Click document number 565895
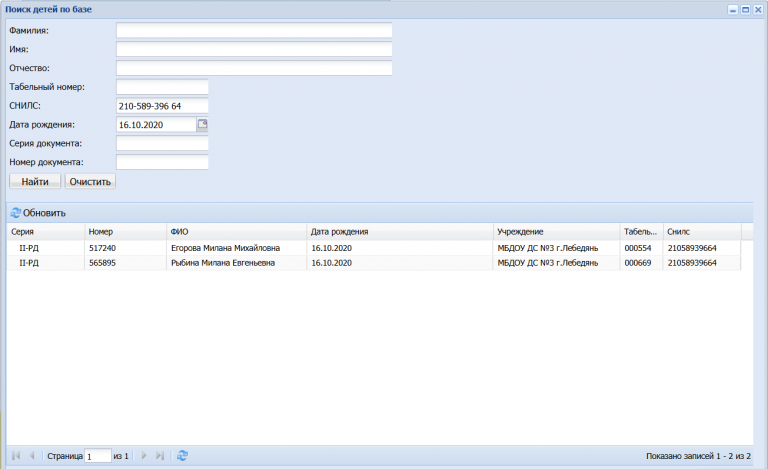Image resolution: width=768 pixels, height=469 pixels. coord(102,263)
